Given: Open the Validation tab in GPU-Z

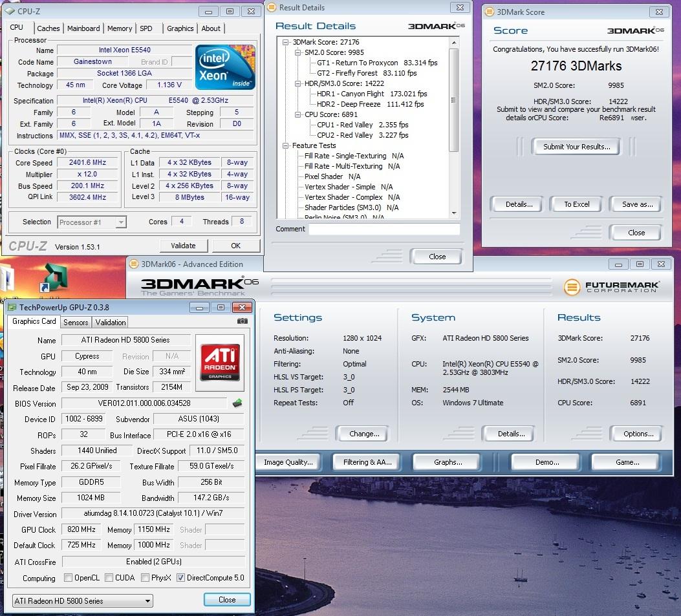Looking at the screenshot, I should 111,322.
